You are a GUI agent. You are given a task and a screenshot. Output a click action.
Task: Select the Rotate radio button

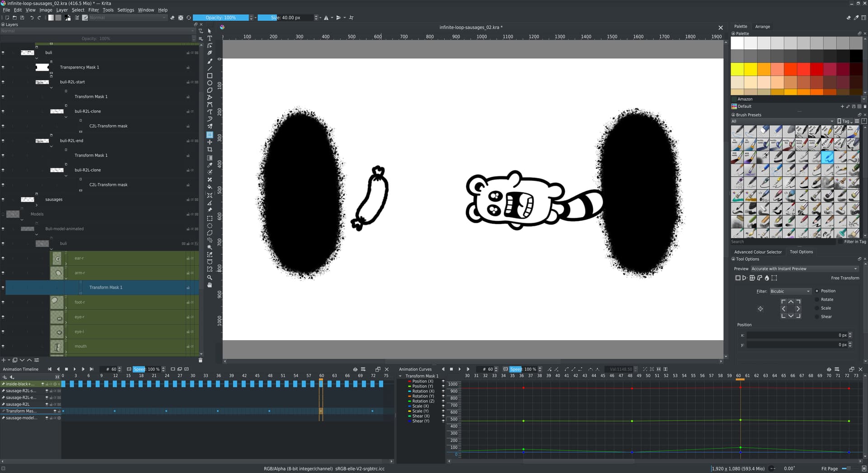817,300
